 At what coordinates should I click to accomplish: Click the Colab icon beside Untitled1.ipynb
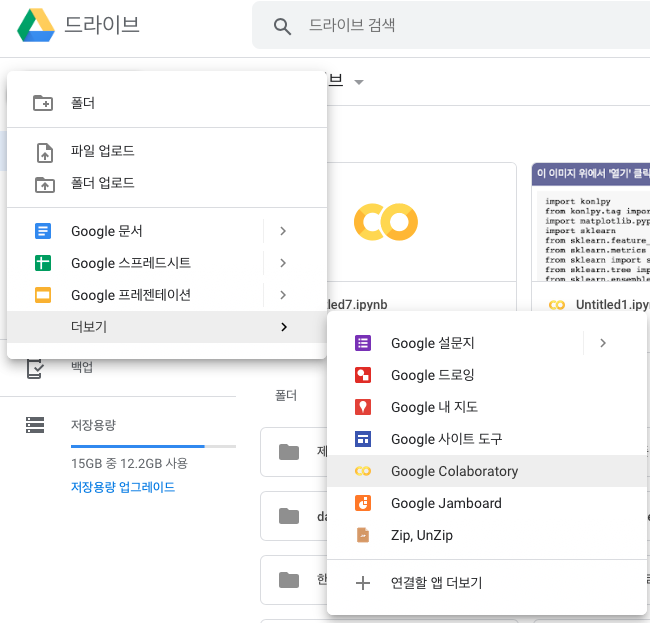coord(557,305)
